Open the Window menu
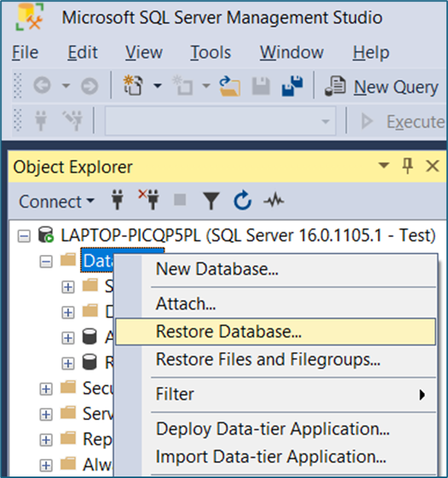The width and height of the screenshot is (448, 478). pyautogui.click(x=291, y=53)
